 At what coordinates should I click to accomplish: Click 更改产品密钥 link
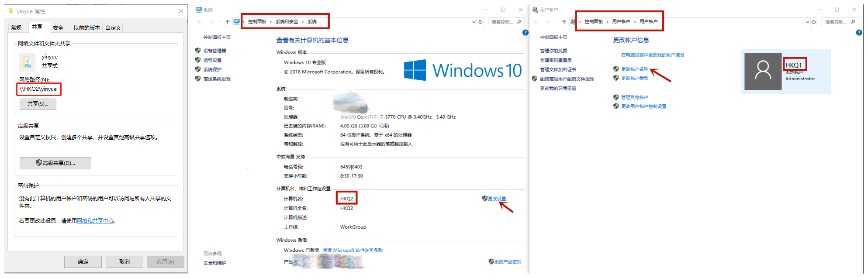[508, 262]
